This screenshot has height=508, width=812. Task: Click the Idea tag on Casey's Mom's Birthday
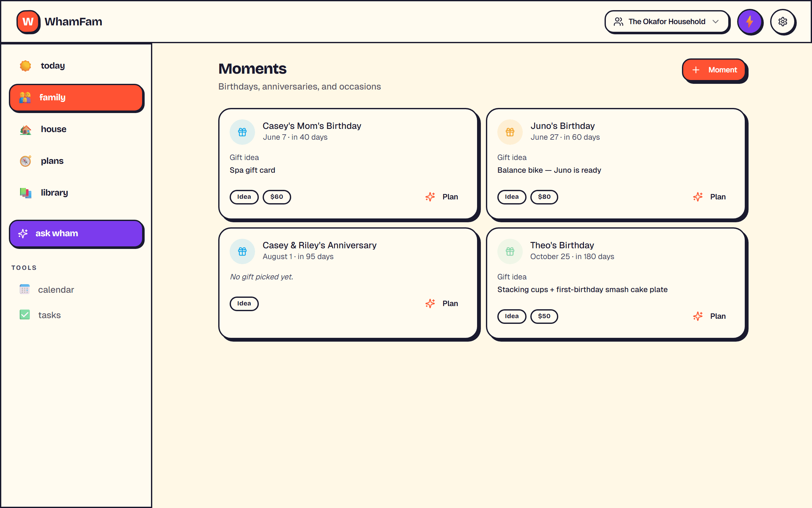pos(244,197)
